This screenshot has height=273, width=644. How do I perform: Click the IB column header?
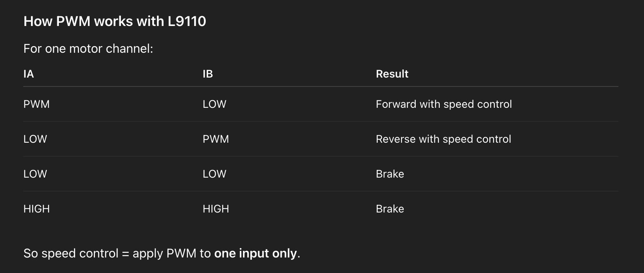click(x=208, y=74)
